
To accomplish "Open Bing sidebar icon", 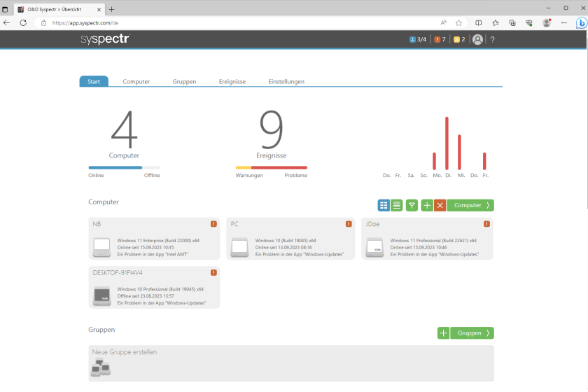I will pyautogui.click(x=581, y=23).
